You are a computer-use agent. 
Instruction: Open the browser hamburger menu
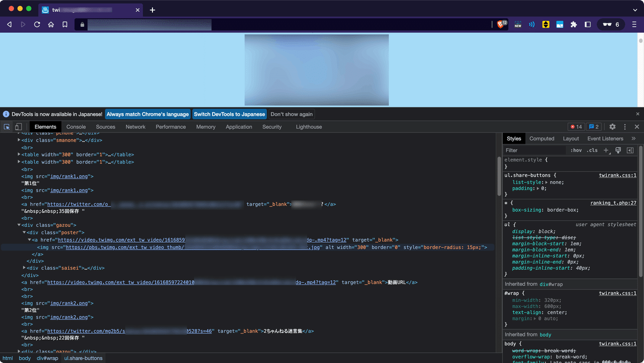tap(634, 25)
